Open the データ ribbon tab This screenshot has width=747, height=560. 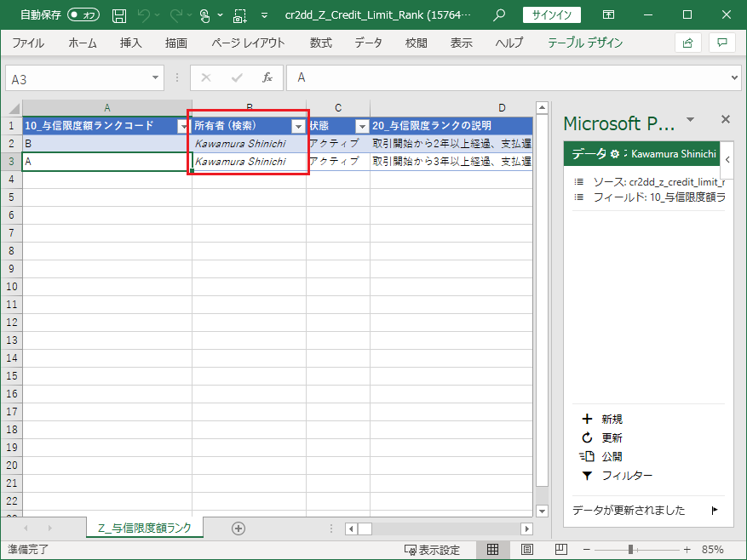368,43
